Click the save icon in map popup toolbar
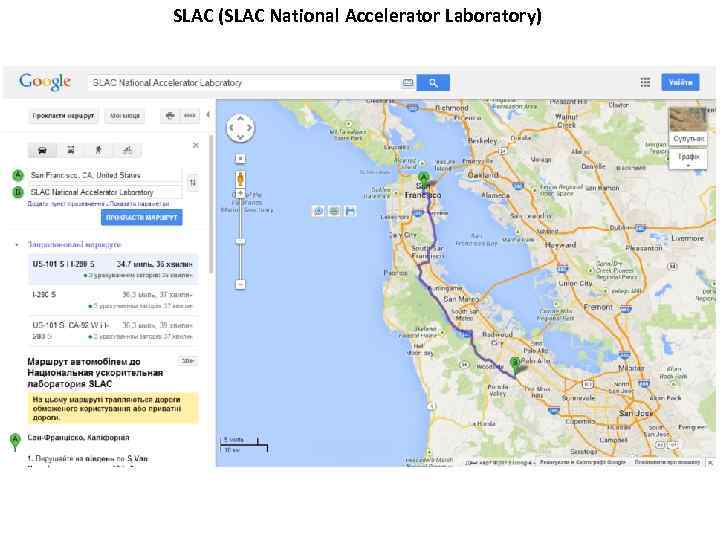Screen dimensions: 720x540 click(350, 211)
